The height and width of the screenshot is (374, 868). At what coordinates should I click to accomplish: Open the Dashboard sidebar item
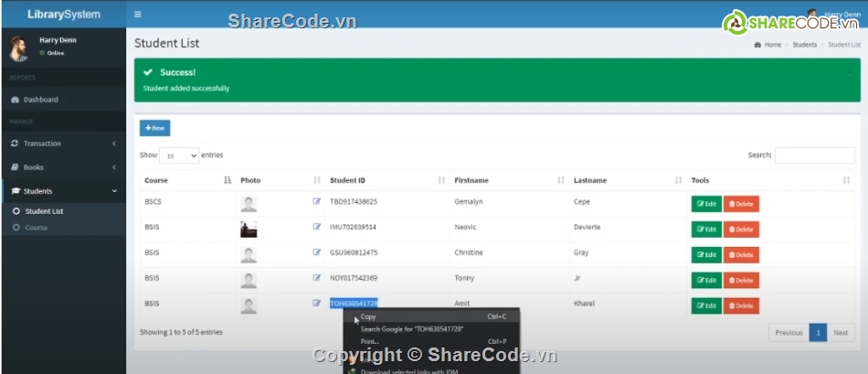[63, 100]
